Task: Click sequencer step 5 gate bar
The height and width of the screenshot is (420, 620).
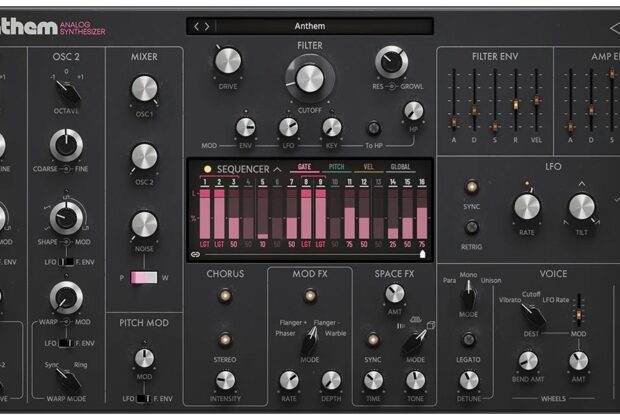Action: click(263, 214)
